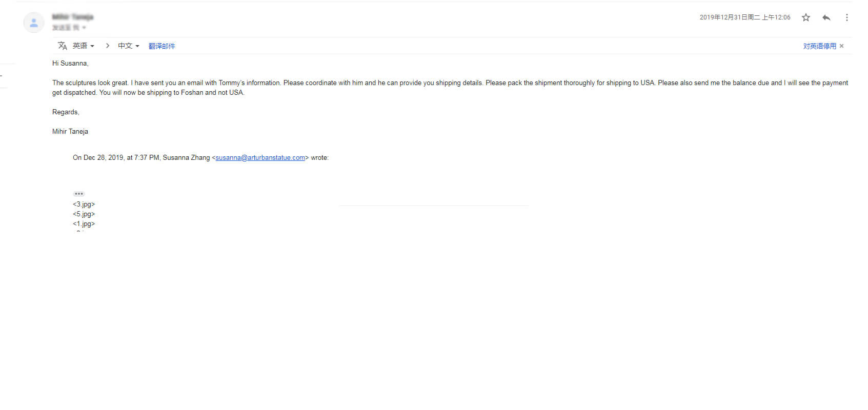Click the <1.jpg> attachment reference
This screenshot has width=868, height=410.
tap(84, 224)
